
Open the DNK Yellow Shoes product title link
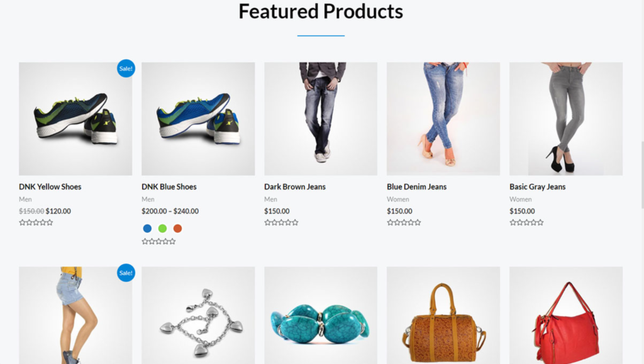(50, 187)
